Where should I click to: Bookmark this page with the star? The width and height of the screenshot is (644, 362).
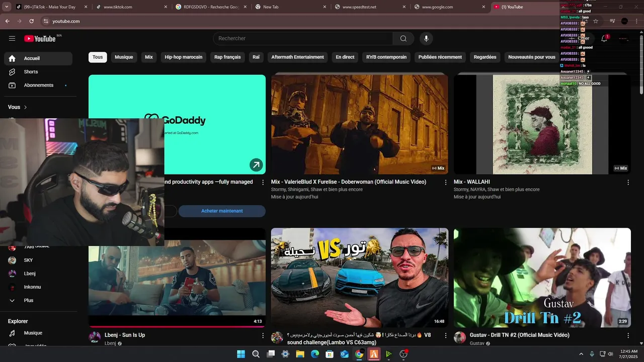pyautogui.click(x=596, y=21)
